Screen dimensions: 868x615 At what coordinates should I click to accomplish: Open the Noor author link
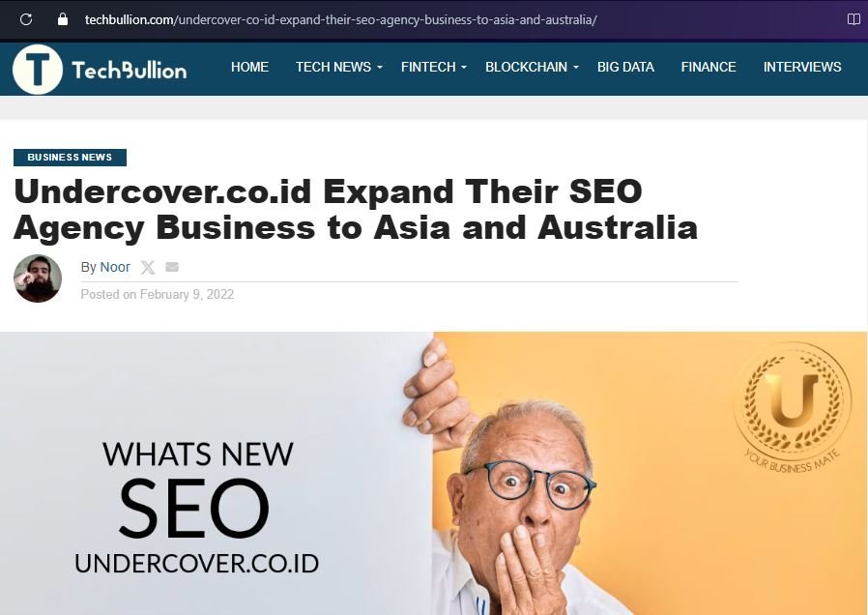pos(115,267)
